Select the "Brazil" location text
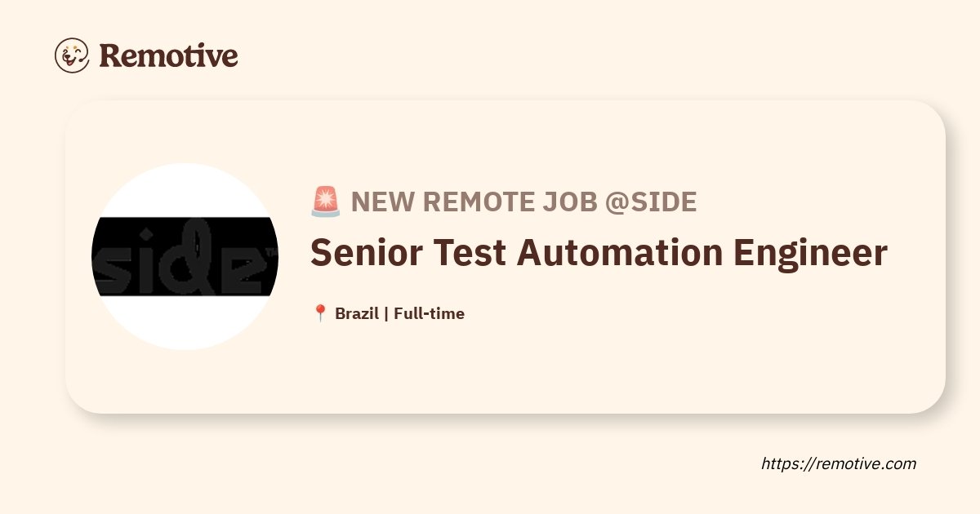980x514 pixels. 356,313
